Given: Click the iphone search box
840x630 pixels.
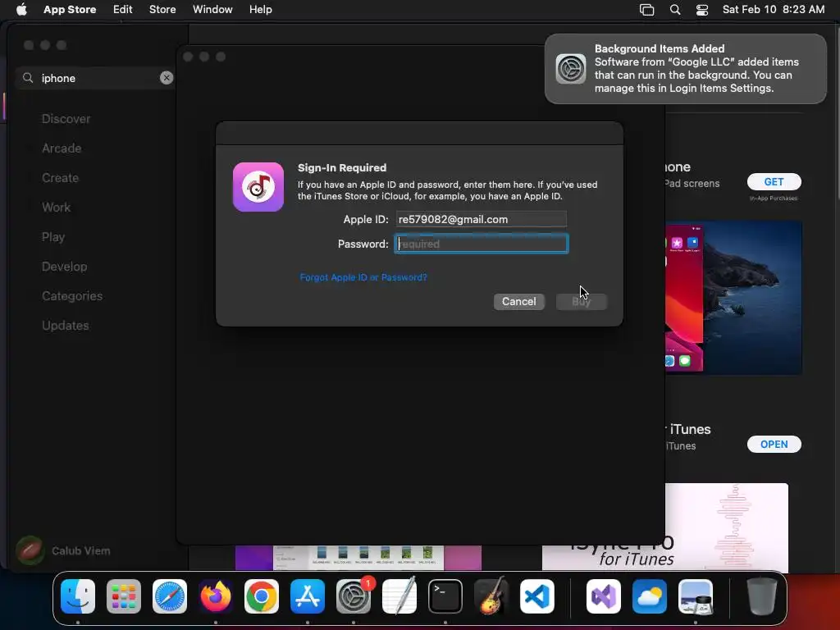Looking at the screenshot, I should (x=95, y=78).
